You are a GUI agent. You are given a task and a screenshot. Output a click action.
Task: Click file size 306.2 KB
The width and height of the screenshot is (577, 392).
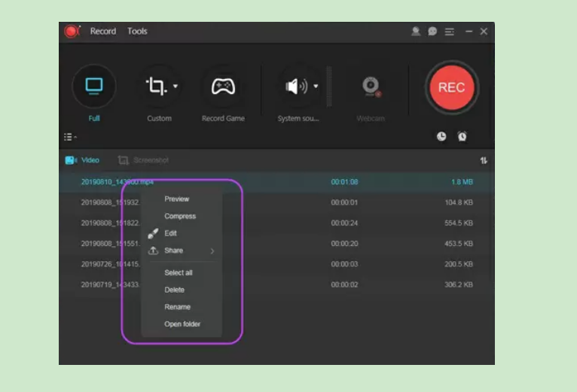[x=459, y=285]
